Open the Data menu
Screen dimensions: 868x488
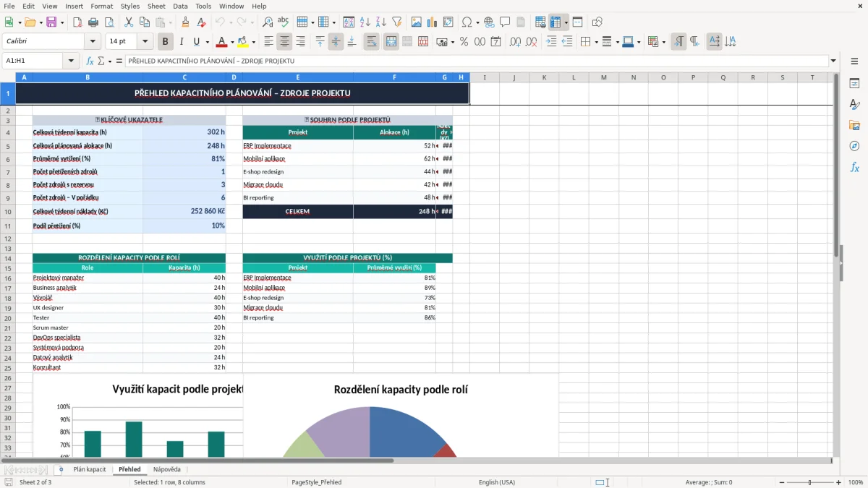(180, 6)
